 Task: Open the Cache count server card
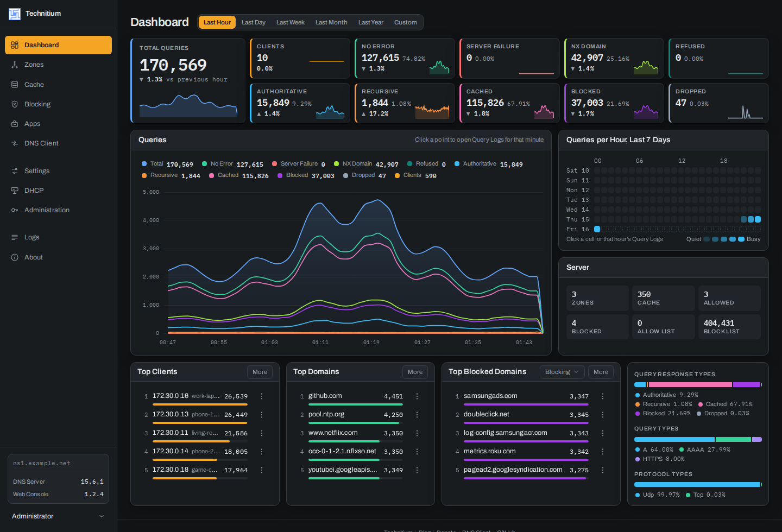664,298
